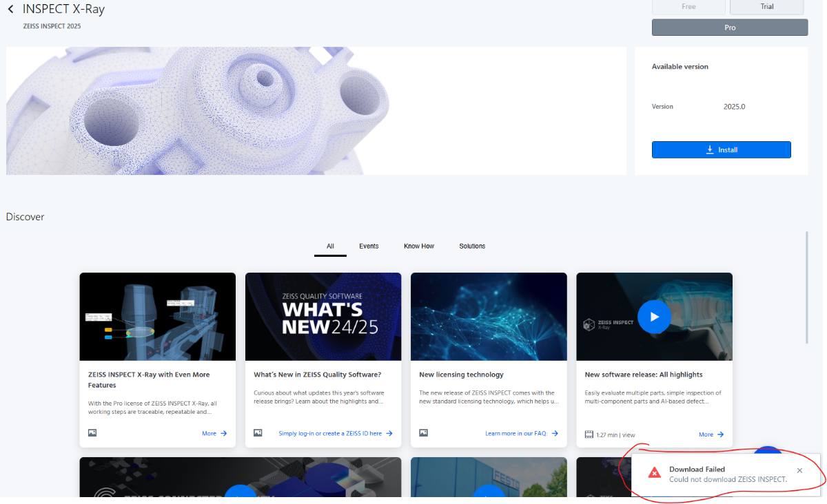
Task: Play the New software release video
Action: 654,317
